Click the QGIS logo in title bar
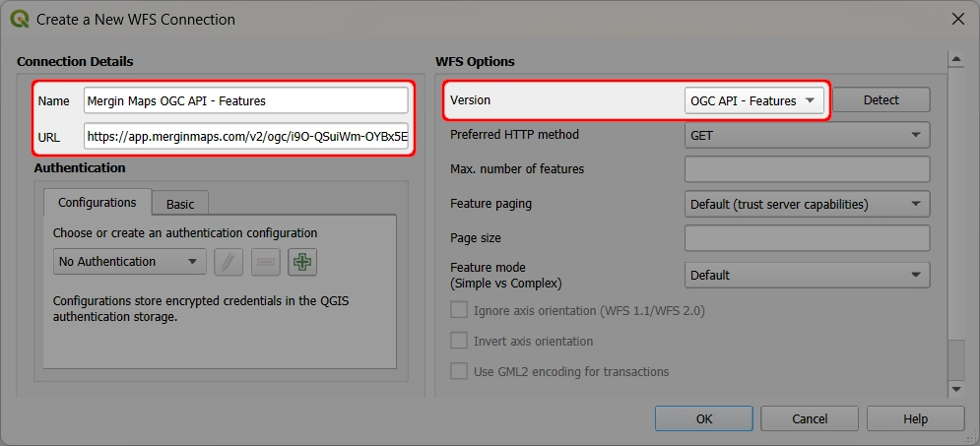The height and width of the screenshot is (446, 980). point(20,19)
